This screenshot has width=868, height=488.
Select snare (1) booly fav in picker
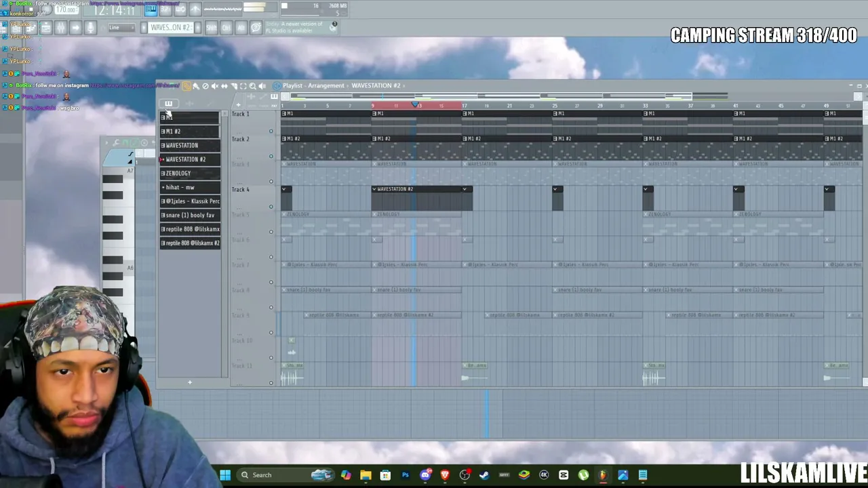coord(190,216)
